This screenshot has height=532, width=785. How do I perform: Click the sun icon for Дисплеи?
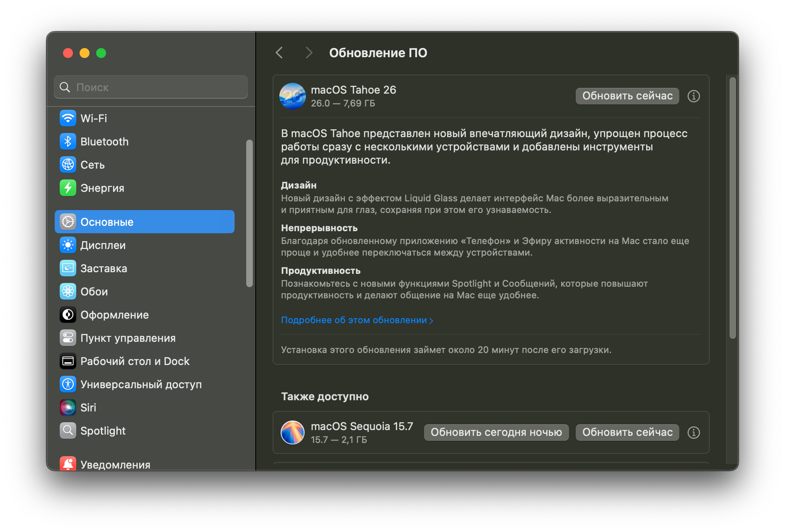pyautogui.click(x=68, y=245)
